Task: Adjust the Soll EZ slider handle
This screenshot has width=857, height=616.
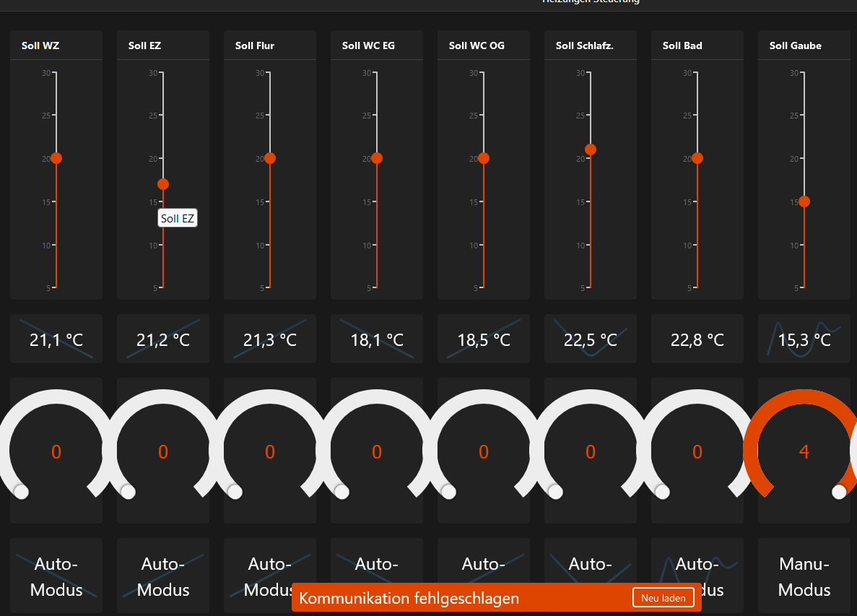Action: 163,184
